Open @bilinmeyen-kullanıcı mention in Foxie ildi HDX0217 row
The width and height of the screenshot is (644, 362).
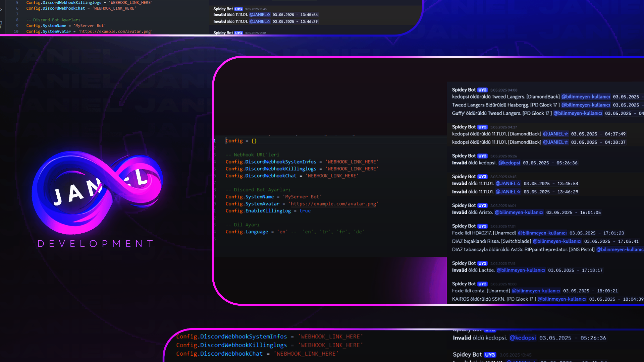coord(542,233)
